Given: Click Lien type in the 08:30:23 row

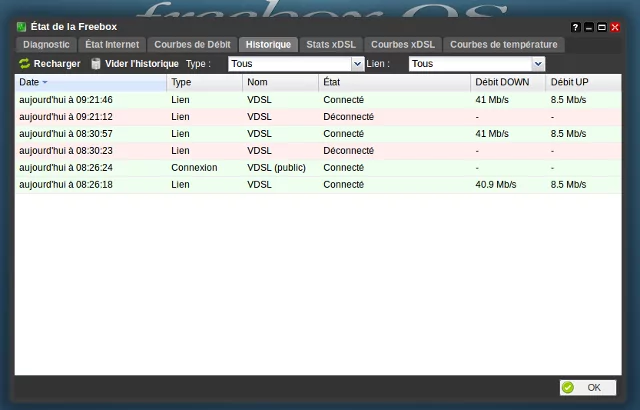Looking at the screenshot, I should click(180, 151).
